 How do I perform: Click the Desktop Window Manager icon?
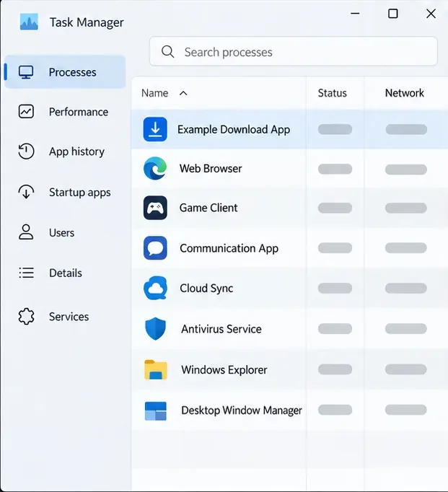[x=156, y=410]
